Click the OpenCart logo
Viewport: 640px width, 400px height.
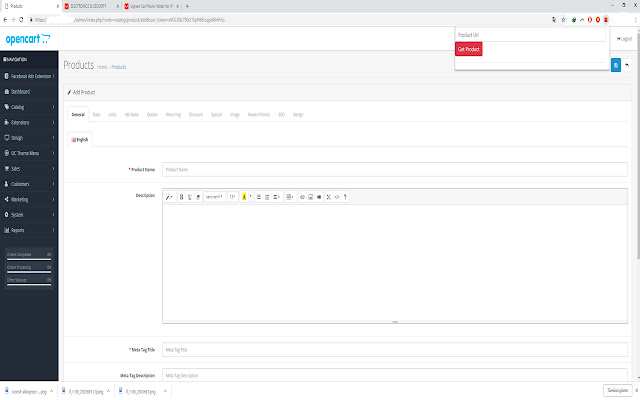pos(28,39)
